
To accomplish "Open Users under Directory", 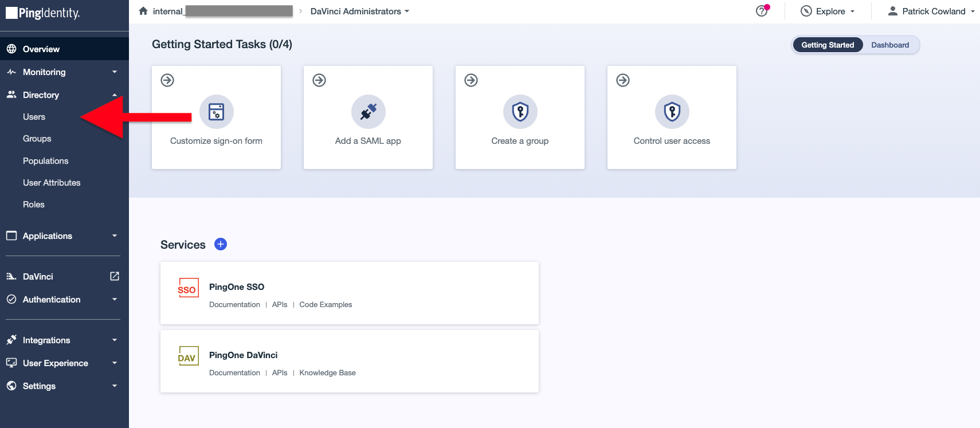I will tap(34, 117).
